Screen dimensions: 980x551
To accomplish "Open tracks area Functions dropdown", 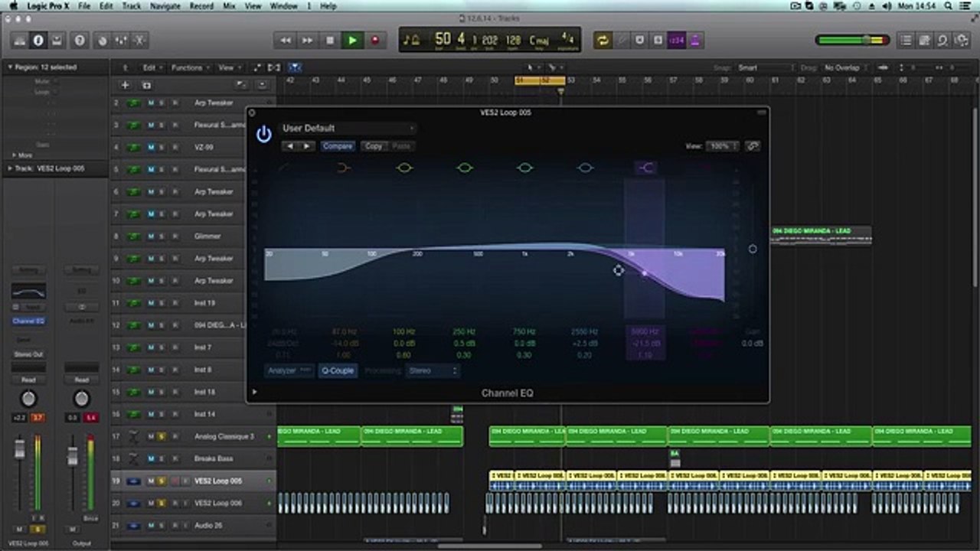I will click(x=190, y=67).
